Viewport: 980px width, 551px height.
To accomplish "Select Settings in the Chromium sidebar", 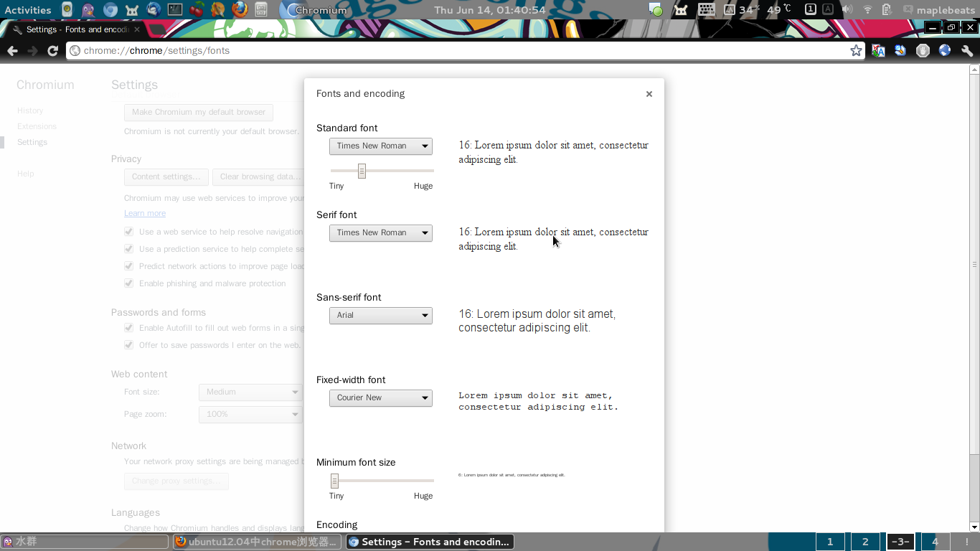I will [x=32, y=142].
